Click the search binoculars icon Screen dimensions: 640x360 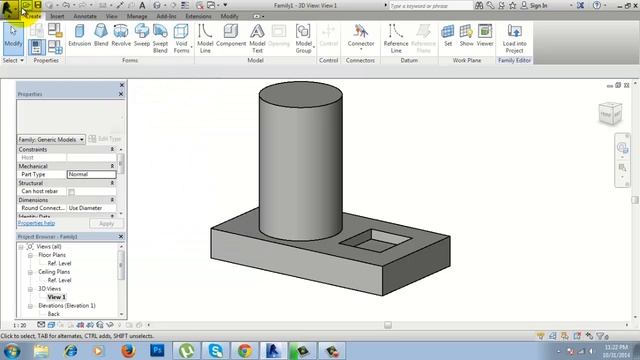pos(479,5)
